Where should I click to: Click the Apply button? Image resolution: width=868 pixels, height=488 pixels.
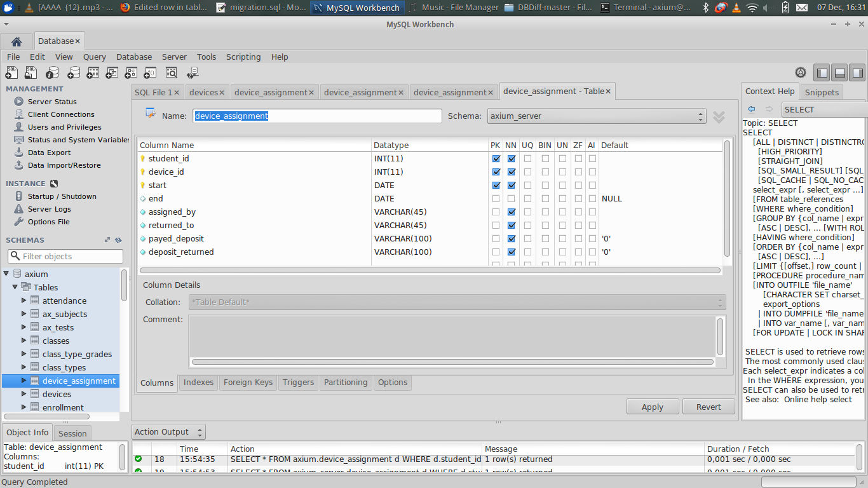pos(653,407)
